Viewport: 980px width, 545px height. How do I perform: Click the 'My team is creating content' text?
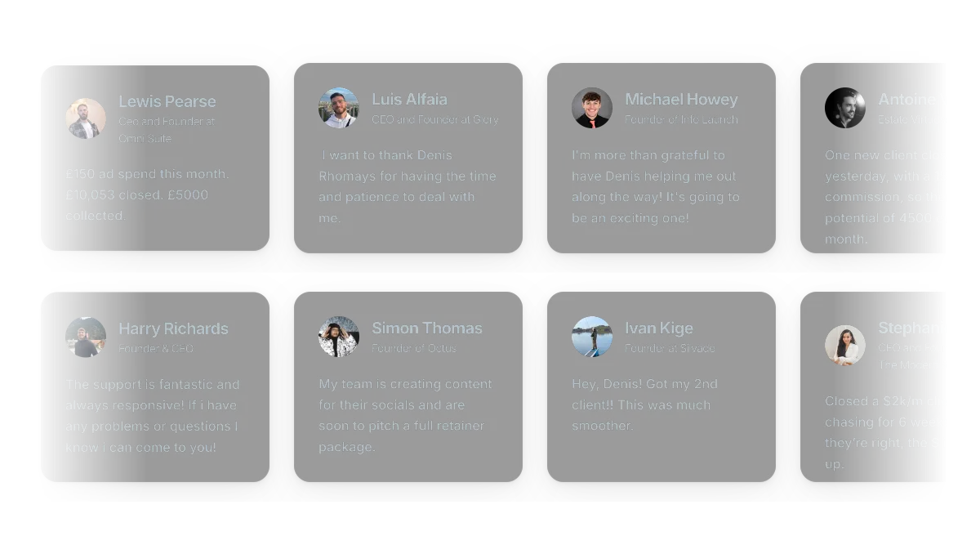coord(406,415)
